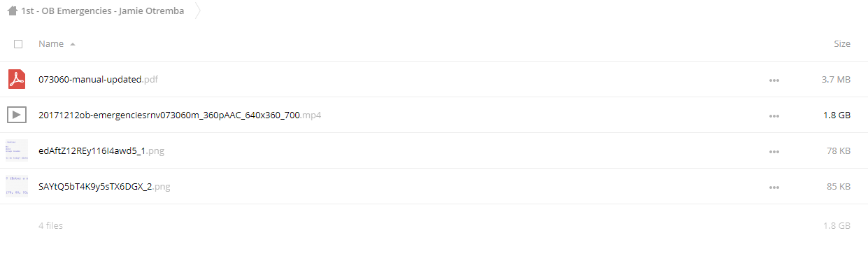
Task: Click thumbnail of edAftZ12REy116I4awd5_1.png
Action: coord(17,150)
